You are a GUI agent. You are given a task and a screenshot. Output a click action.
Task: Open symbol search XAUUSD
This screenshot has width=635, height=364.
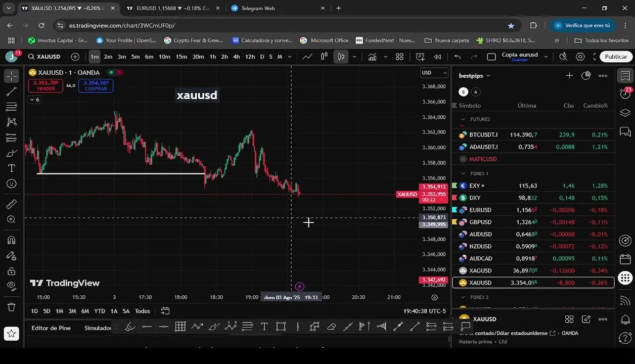(44, 57)
